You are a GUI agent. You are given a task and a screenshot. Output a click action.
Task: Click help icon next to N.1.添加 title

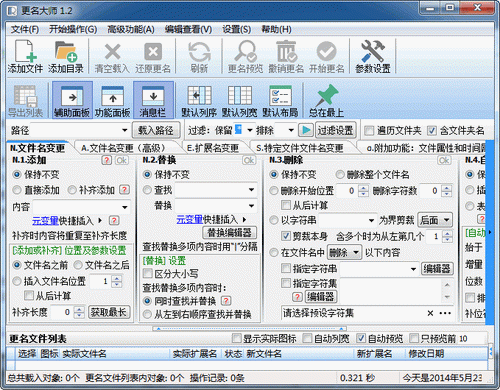[x=106, y=160]
